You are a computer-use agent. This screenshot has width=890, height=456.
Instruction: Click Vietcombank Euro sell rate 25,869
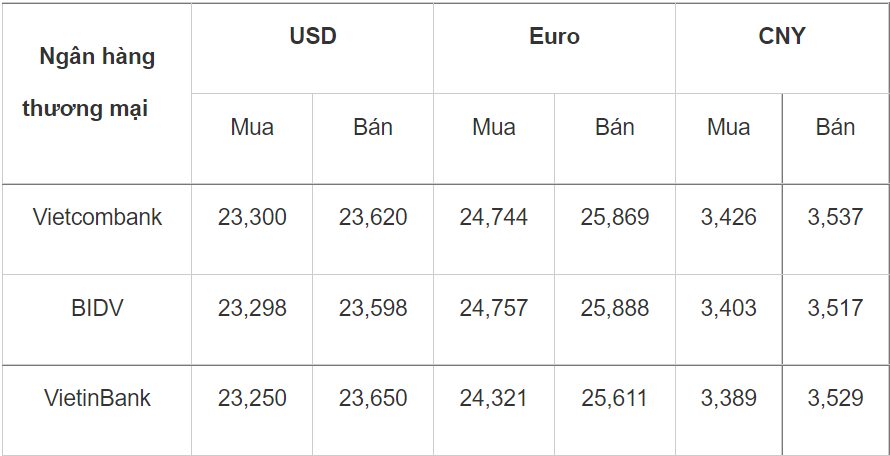615,217
